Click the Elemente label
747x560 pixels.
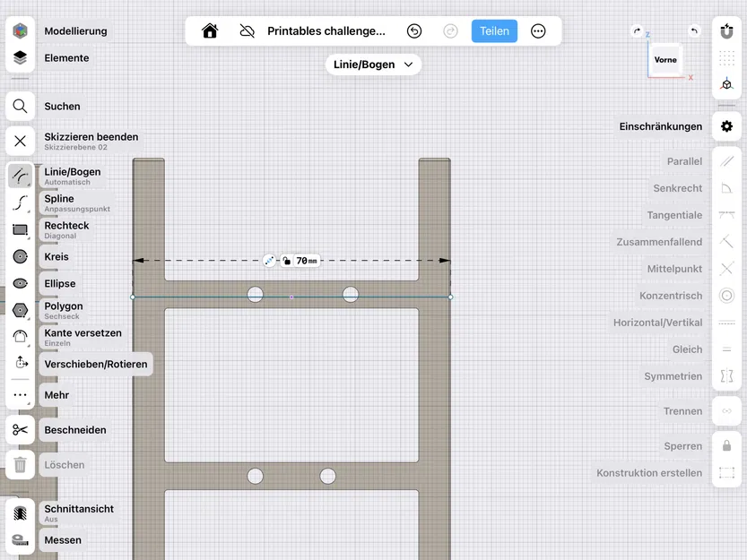[66, 58]
